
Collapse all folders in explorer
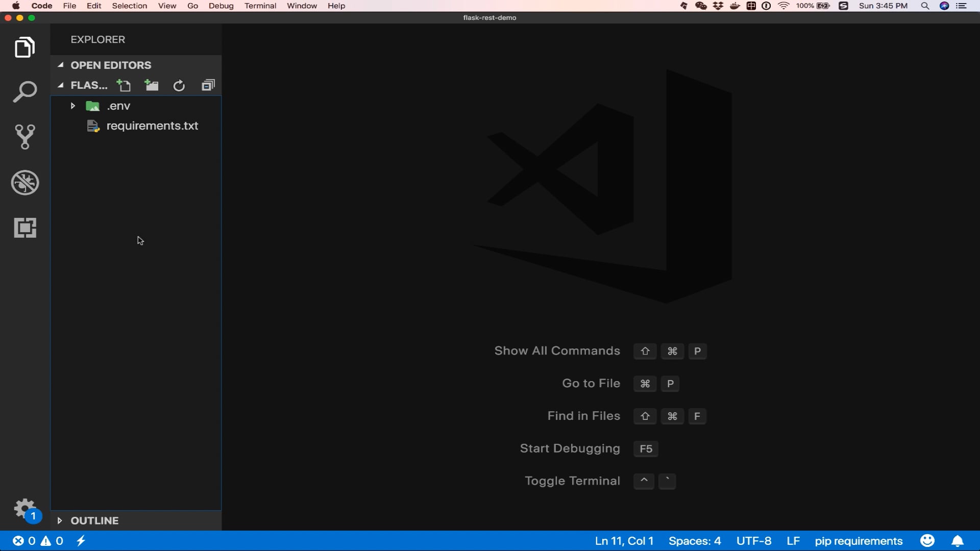(208, 86)
